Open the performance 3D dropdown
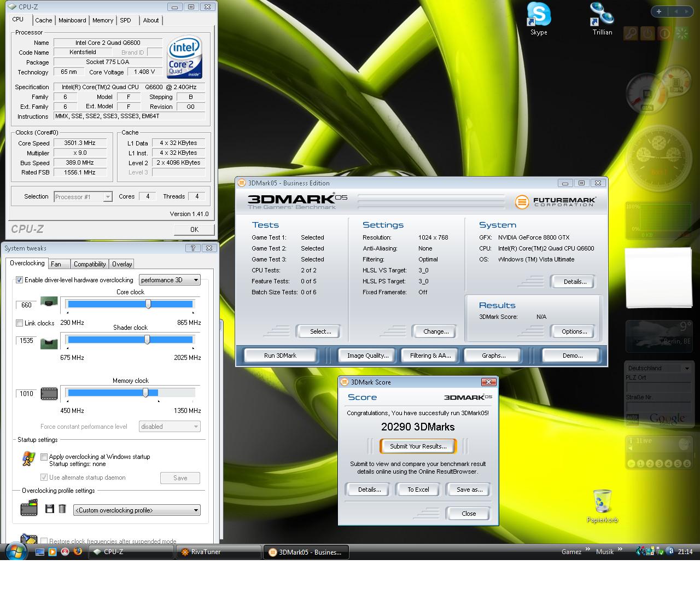The width and height of the screenshot is (700, 594). [170, 280]
